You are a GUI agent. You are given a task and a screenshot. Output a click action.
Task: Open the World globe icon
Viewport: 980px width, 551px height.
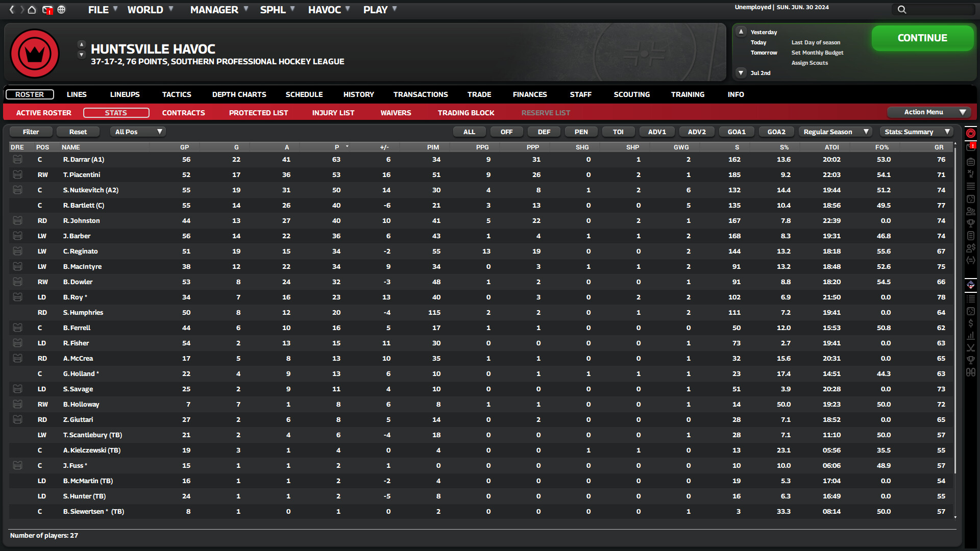pos(61,10)
